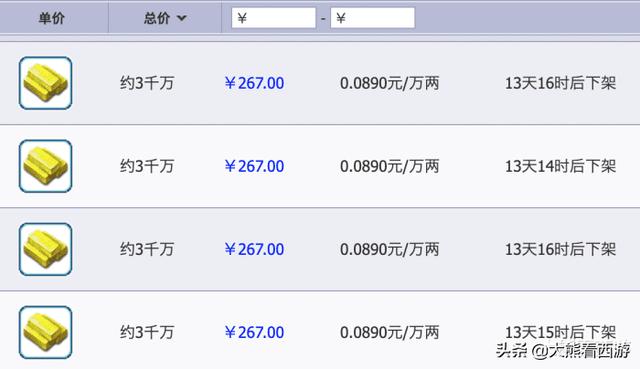
Task: Click ¥267.00 price in third row
Action: (x=254, y=249)
